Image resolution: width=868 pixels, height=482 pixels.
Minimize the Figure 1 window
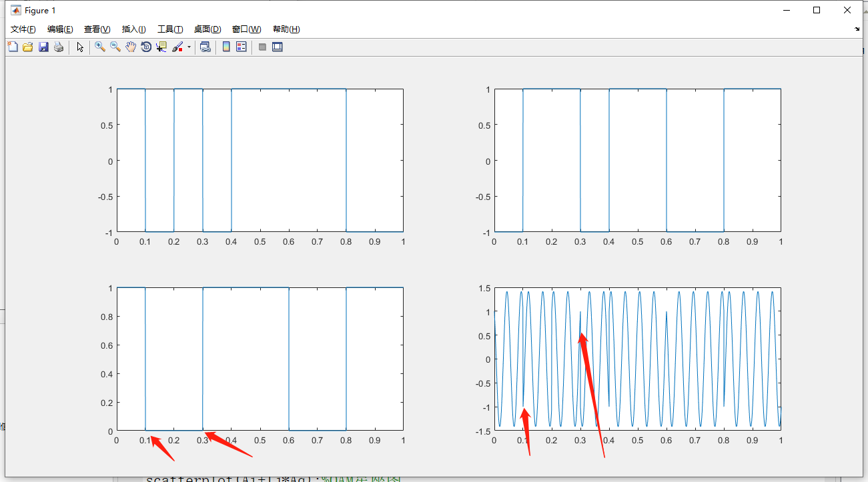pos(786,10)
